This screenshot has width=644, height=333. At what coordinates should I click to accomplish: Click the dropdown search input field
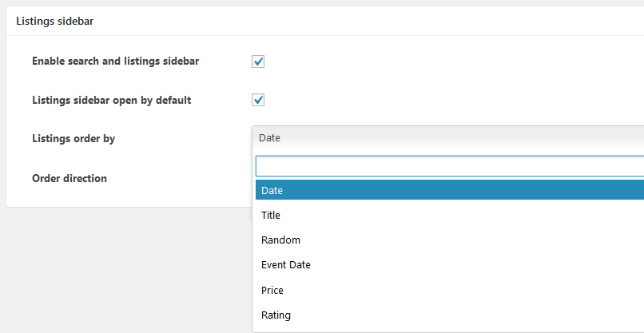[x=450, y=166]
